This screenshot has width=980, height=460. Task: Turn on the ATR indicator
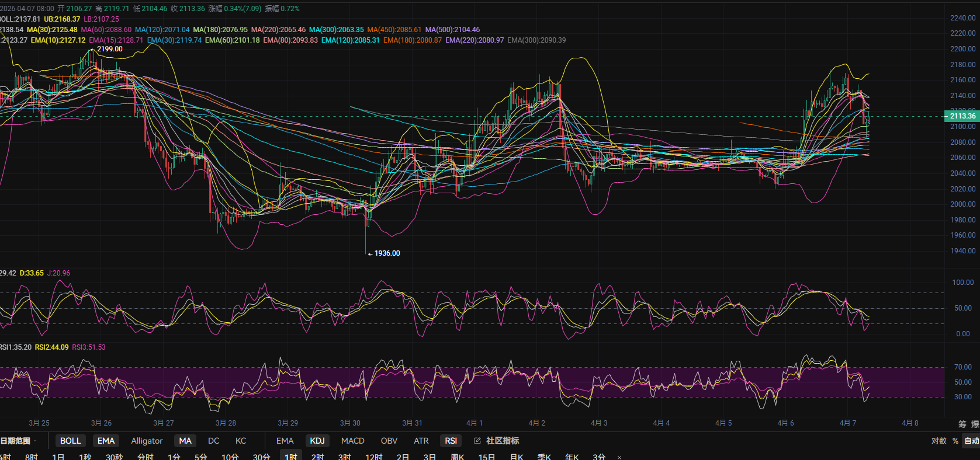[x=421, y=441]
